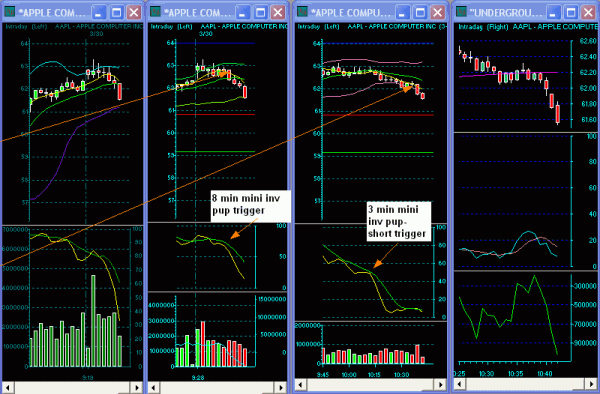
Task: Maximize the third Apple chart window
Action: pos(420,13)
